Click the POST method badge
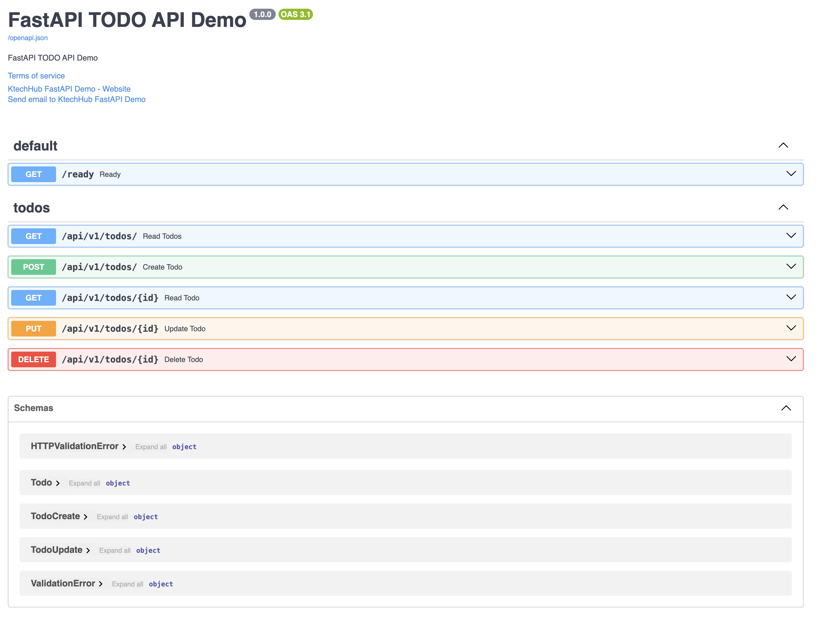Image resolution: width=840 pixels, height=636 pixels. pos(33,267)
